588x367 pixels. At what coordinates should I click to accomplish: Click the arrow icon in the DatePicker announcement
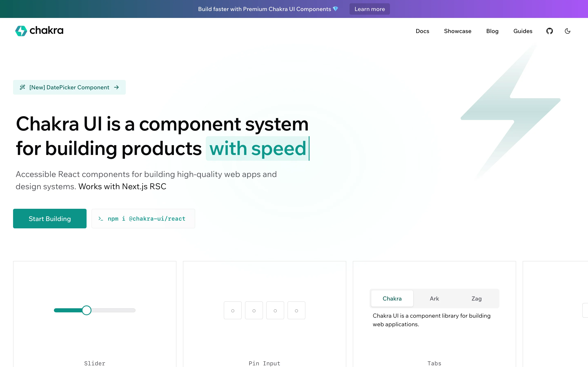(x=117, y=87)
